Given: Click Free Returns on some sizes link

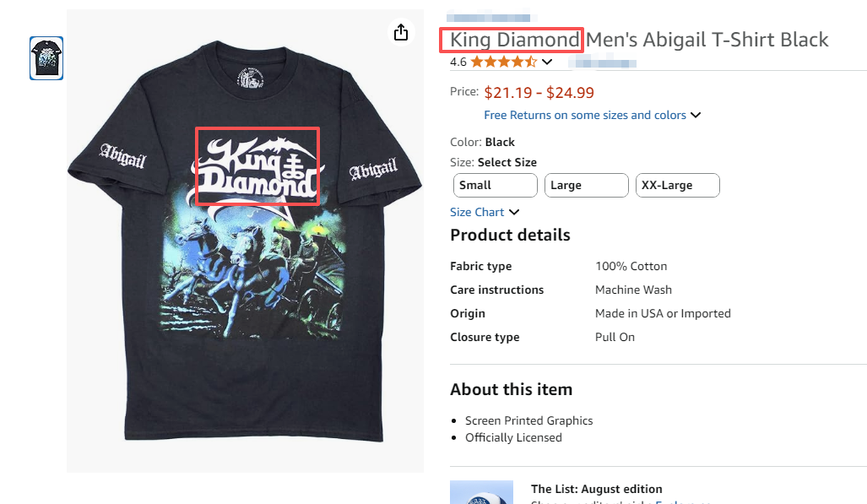Looking at the screenshot, I should coord(584,116).
